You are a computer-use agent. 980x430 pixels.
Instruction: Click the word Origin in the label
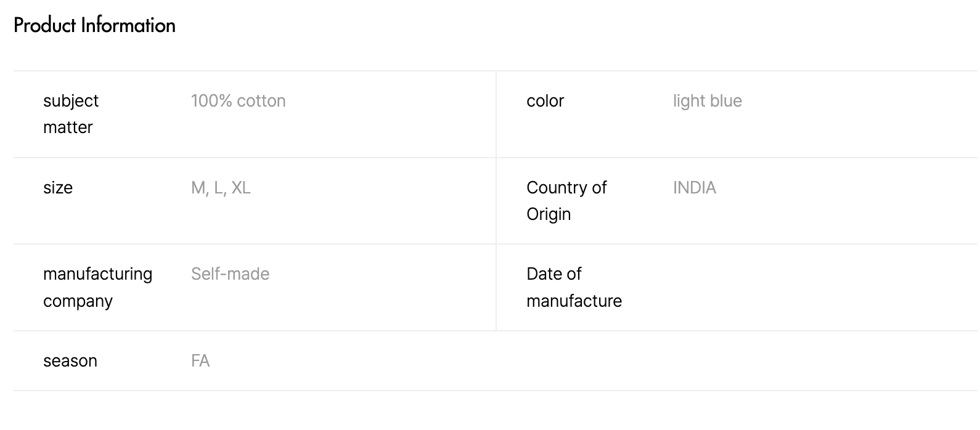tap(549, 214)
